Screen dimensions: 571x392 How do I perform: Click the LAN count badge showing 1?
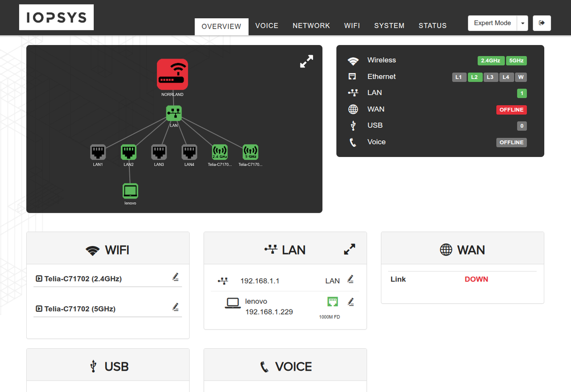tap(521, 93)
